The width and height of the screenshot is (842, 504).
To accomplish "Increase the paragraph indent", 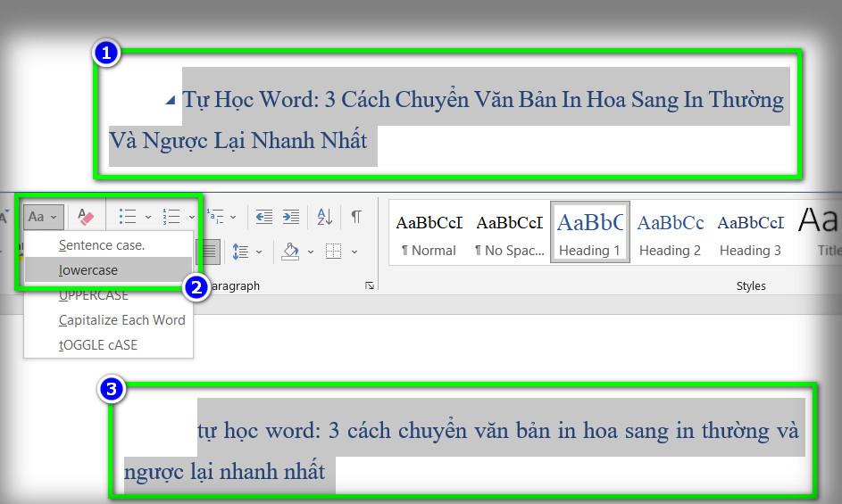I will 291,217.
